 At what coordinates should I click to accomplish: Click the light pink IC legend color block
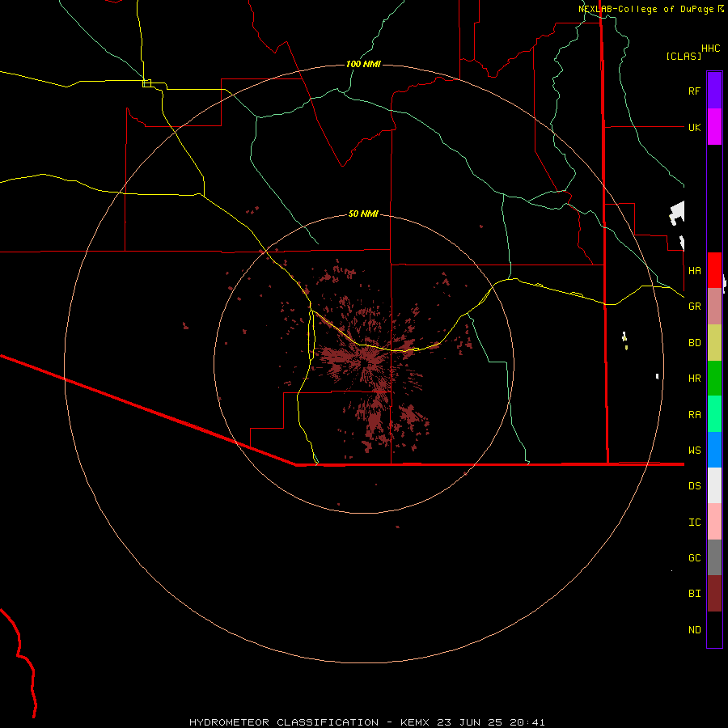coord(714,522)
